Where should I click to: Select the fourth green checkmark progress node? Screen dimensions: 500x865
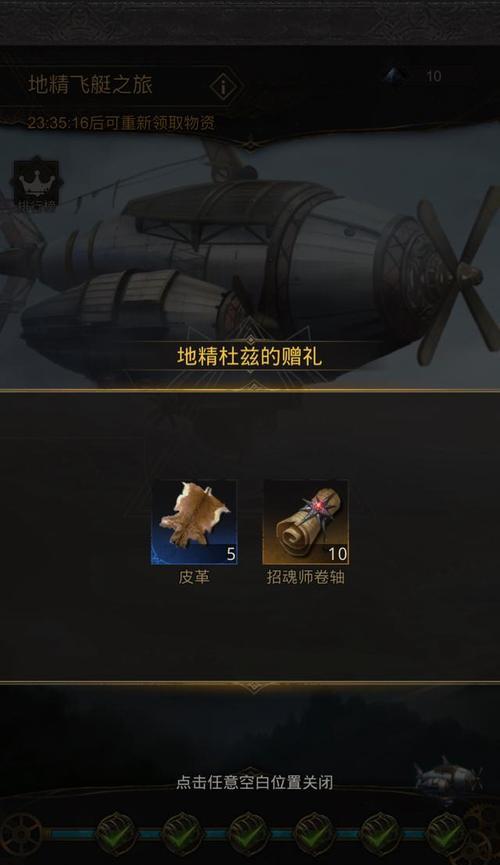point(313,833)
